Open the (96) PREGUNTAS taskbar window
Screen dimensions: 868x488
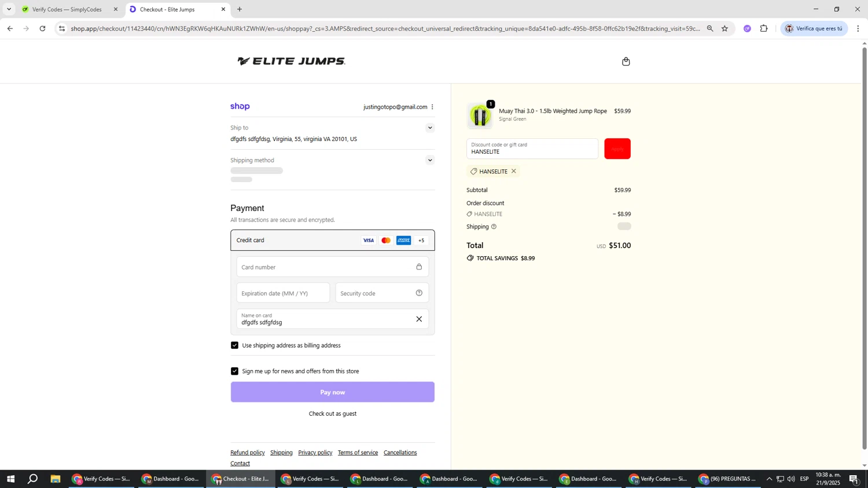(x=727, y=479)
